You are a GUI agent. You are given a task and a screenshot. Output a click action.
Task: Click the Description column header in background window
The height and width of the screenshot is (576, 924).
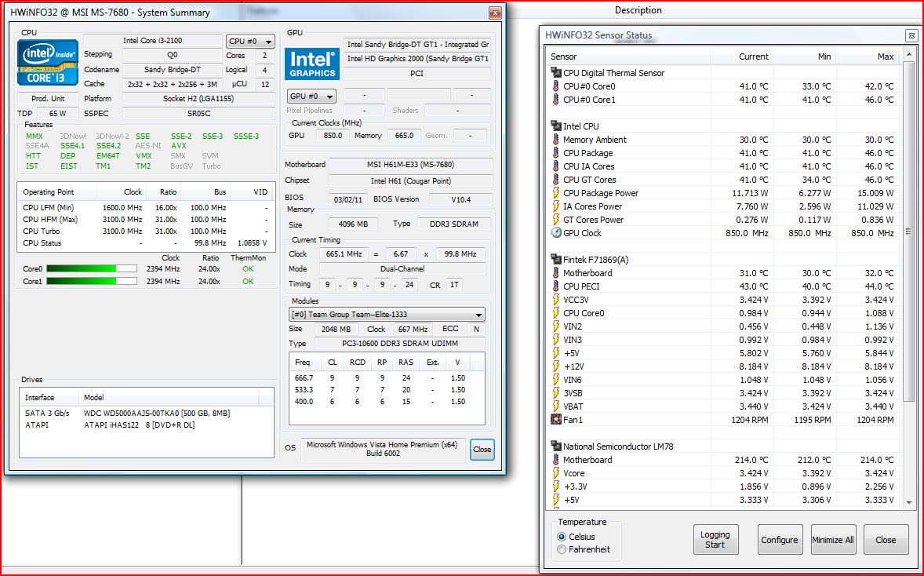click(x=638, y=10)
